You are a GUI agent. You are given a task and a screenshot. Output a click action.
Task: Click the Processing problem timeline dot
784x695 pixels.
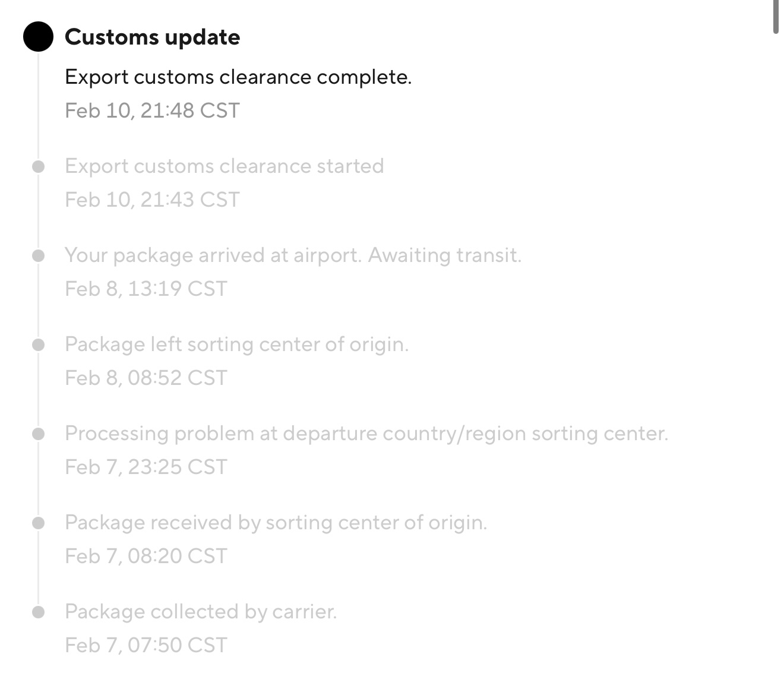pyautogui.click(x=39, y=434)
